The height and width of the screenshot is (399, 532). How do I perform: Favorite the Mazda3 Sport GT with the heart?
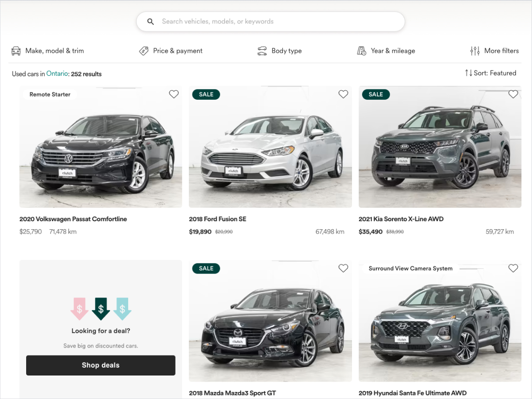point(343,268)
